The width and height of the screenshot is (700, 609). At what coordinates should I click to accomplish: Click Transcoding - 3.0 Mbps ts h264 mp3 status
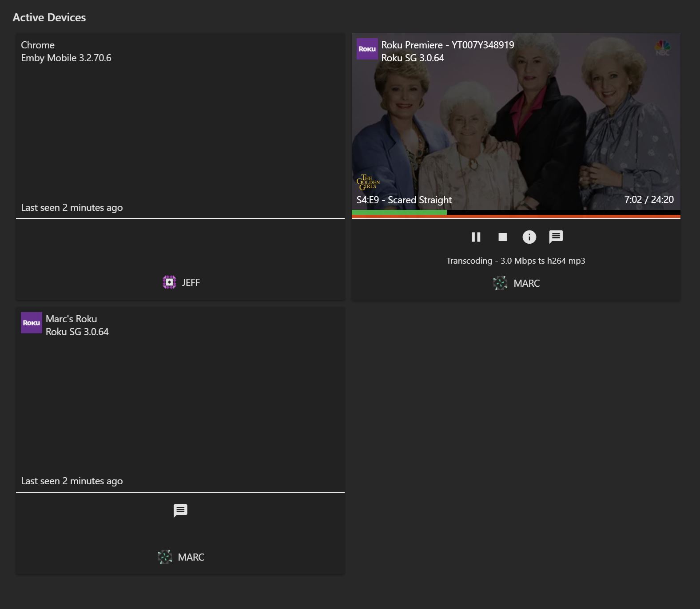coord(516,261)
